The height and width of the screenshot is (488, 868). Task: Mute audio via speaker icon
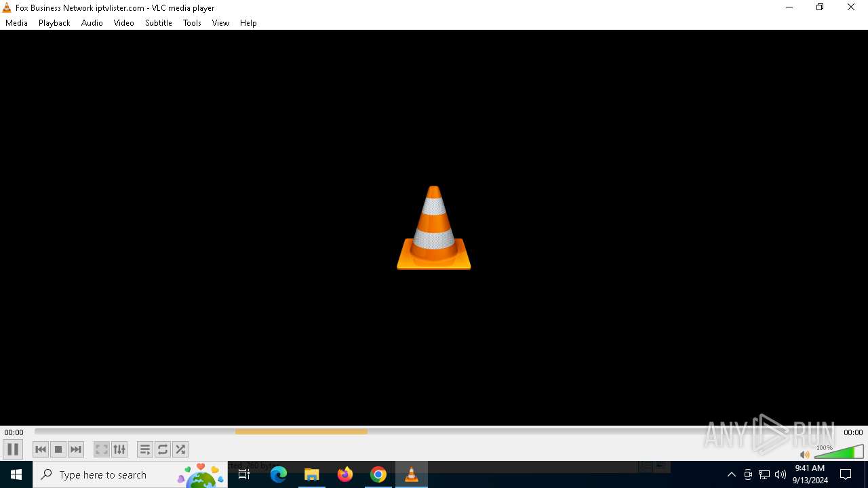[x=804, y=455]
